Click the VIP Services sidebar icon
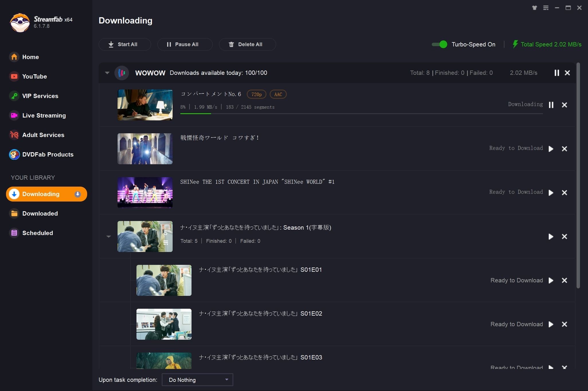This screenshot has width=588, height=391. [13, 95]
